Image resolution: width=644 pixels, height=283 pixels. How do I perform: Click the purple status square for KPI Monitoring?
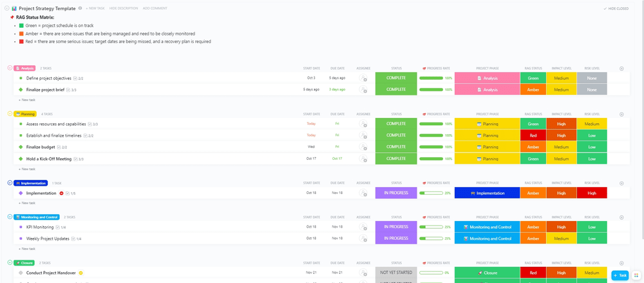click(21, 227)
